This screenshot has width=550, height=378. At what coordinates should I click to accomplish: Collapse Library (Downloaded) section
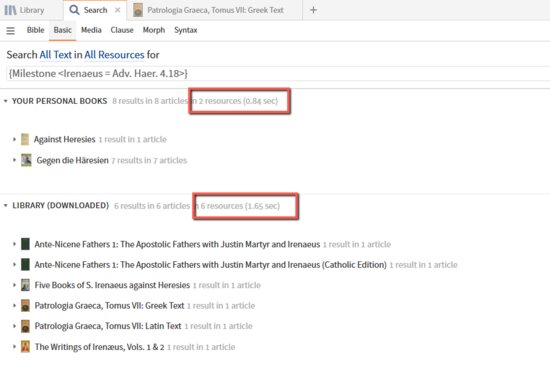click(x=5, y=205)
